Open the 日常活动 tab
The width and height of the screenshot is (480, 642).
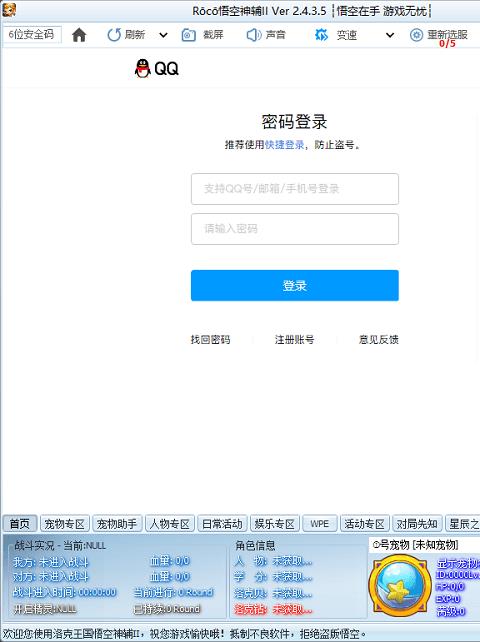[222, 524]
